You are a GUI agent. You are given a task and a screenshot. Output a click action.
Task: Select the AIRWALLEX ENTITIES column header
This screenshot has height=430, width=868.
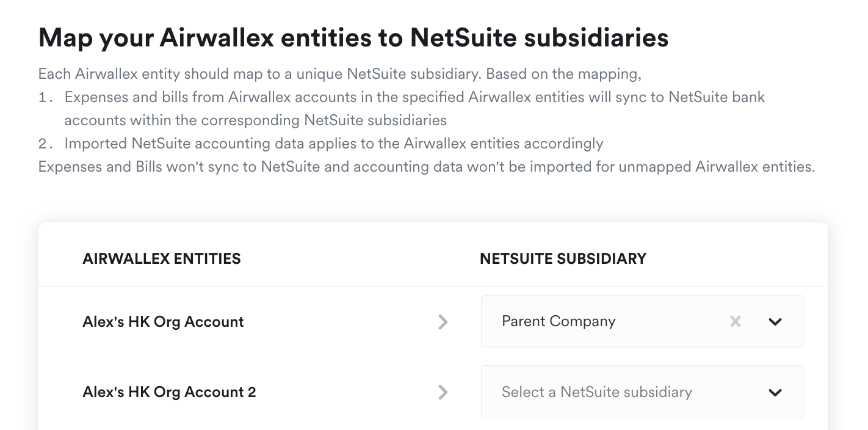[x=161, y=258]
